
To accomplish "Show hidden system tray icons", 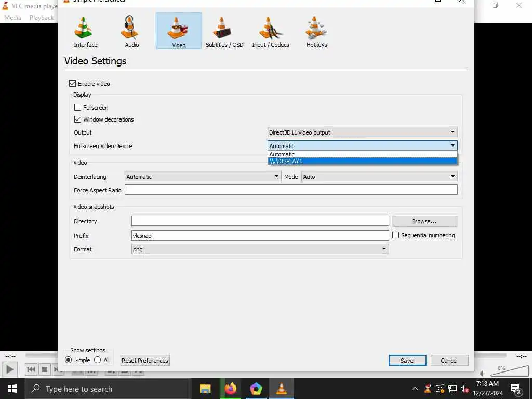I will (x=415, y=389).
